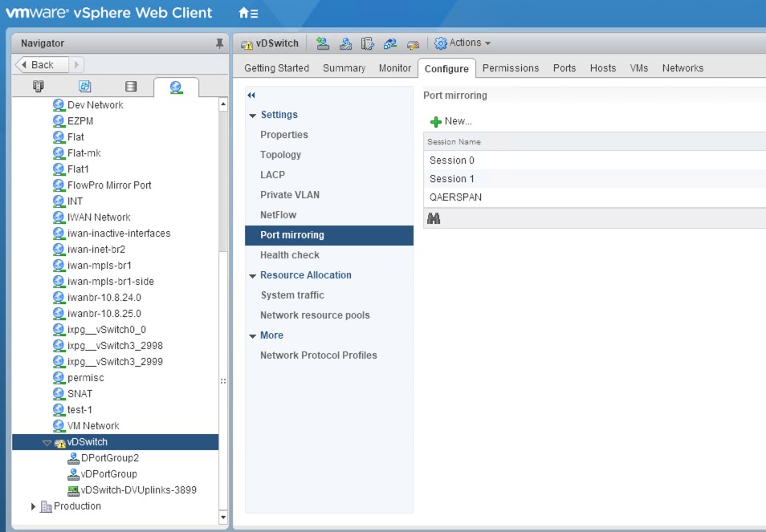
Task: Open the Storage inventory tab
Action: click(131, 87)
